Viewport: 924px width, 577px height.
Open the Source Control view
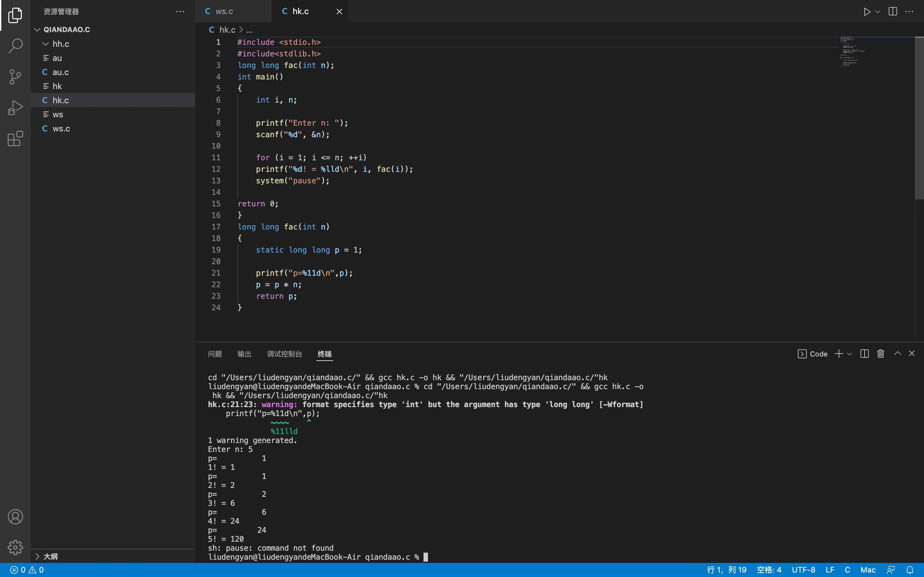(15, 77)
